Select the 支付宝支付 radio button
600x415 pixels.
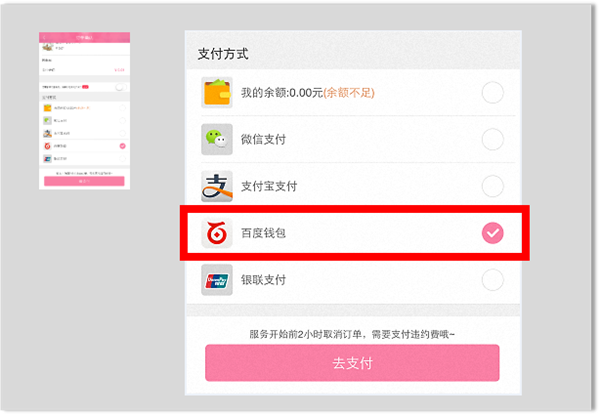click(492, 186)
